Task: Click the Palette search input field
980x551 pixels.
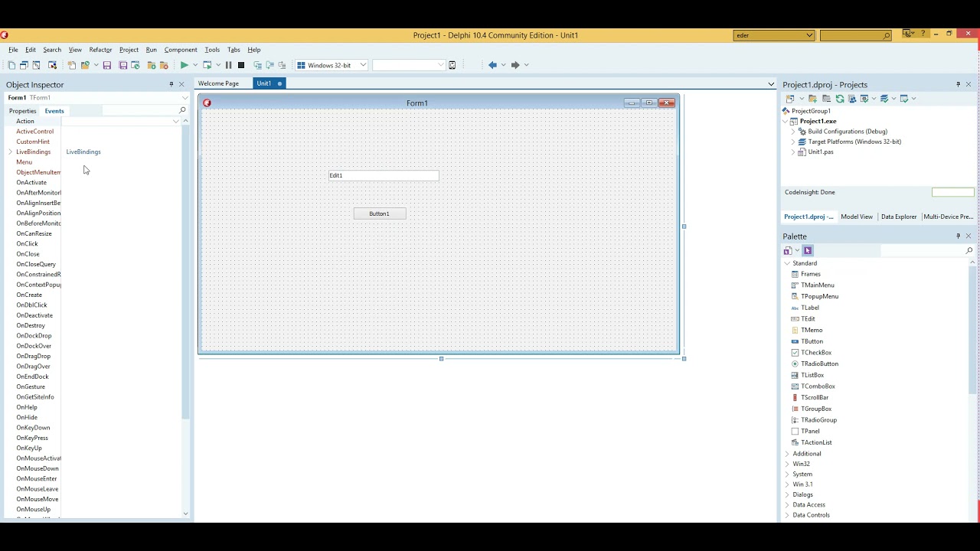Action: tap(922, 250)
